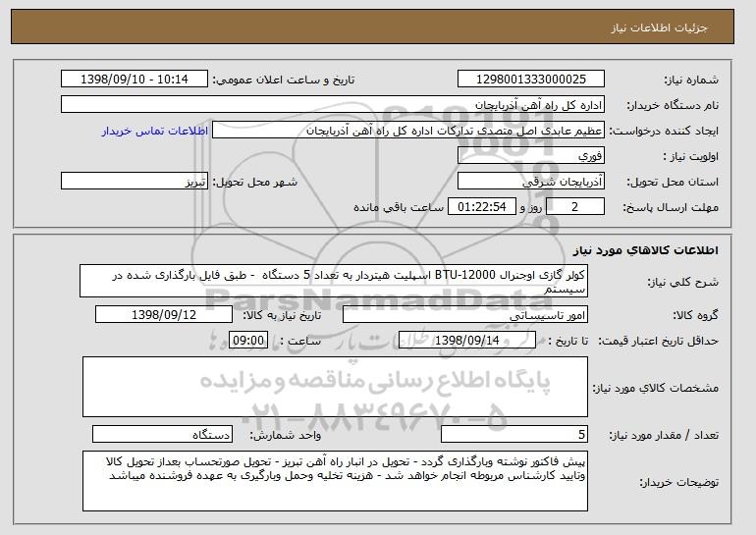Click the label استان محل تحویل

(x=673, y=183)
